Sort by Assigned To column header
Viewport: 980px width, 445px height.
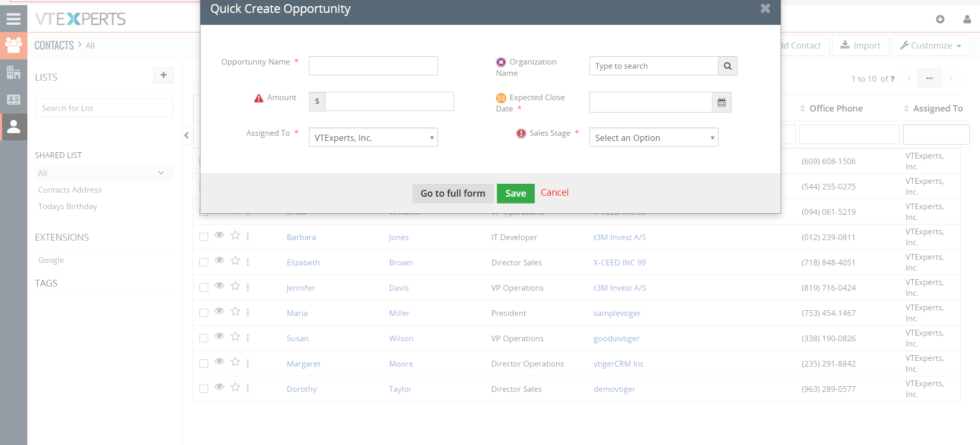(x=938, y=108)
